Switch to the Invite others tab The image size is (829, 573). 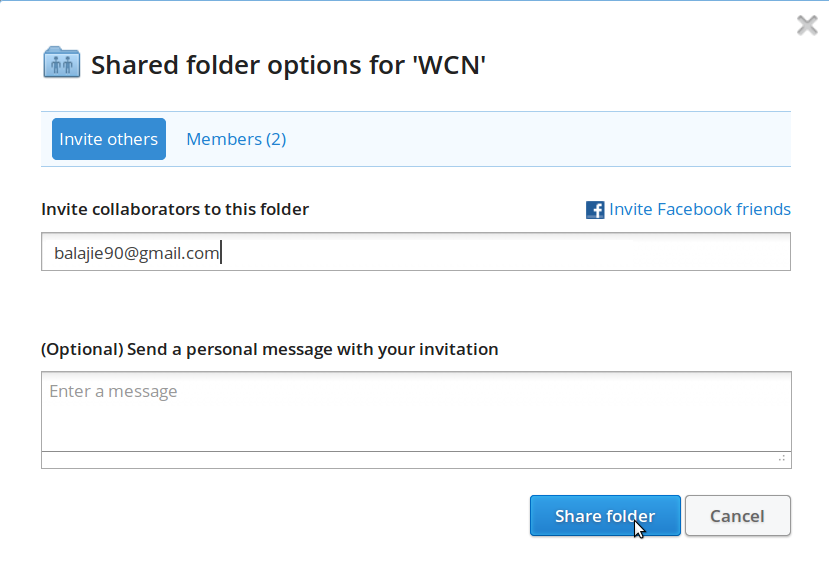click(x=109, y=139)
